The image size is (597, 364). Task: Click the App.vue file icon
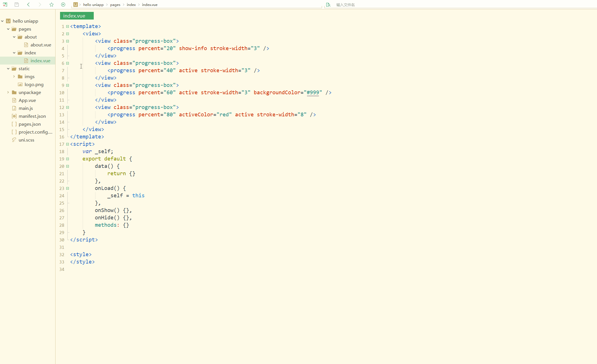14,100
